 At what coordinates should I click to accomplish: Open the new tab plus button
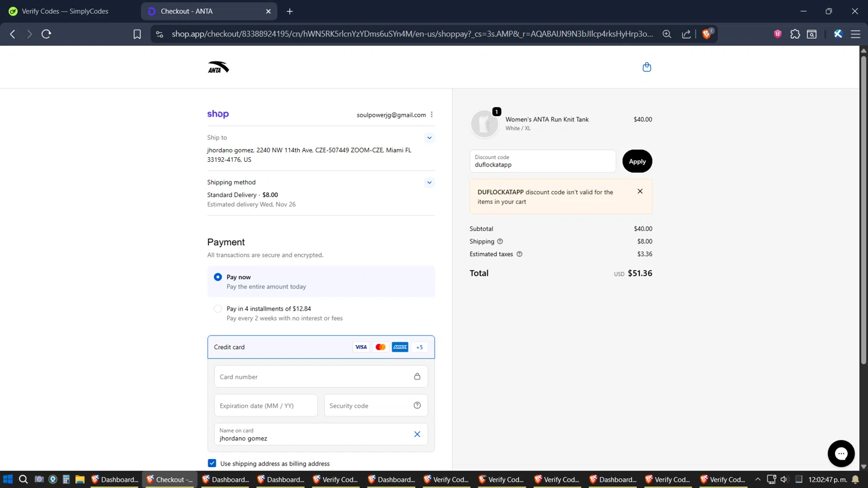coord(290,11)
